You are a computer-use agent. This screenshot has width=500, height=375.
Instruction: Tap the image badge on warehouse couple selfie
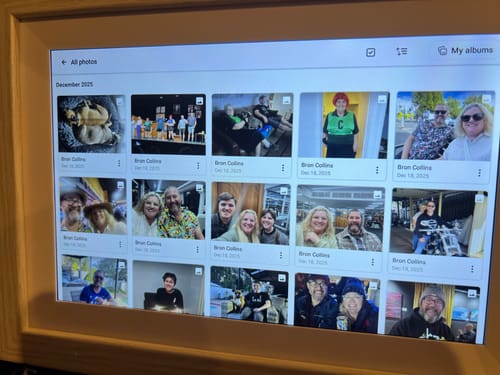tap(377, 194)
